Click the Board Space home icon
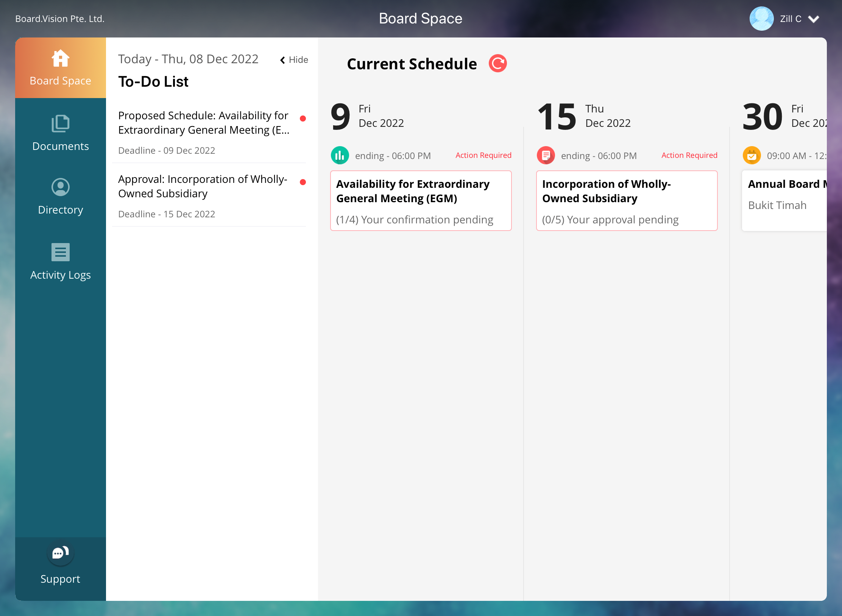 click(x=60, y=59)
